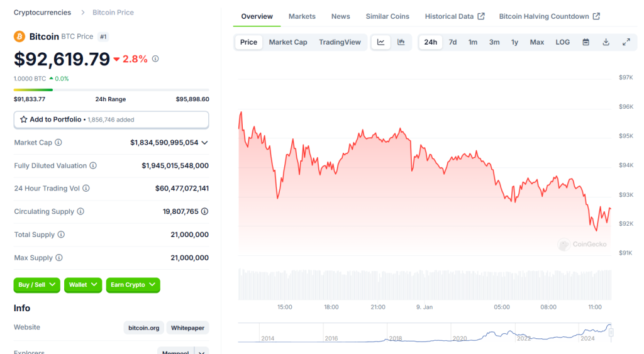Open bitcoin.org website link
644x354 pixels.
(x=144, y=328)
